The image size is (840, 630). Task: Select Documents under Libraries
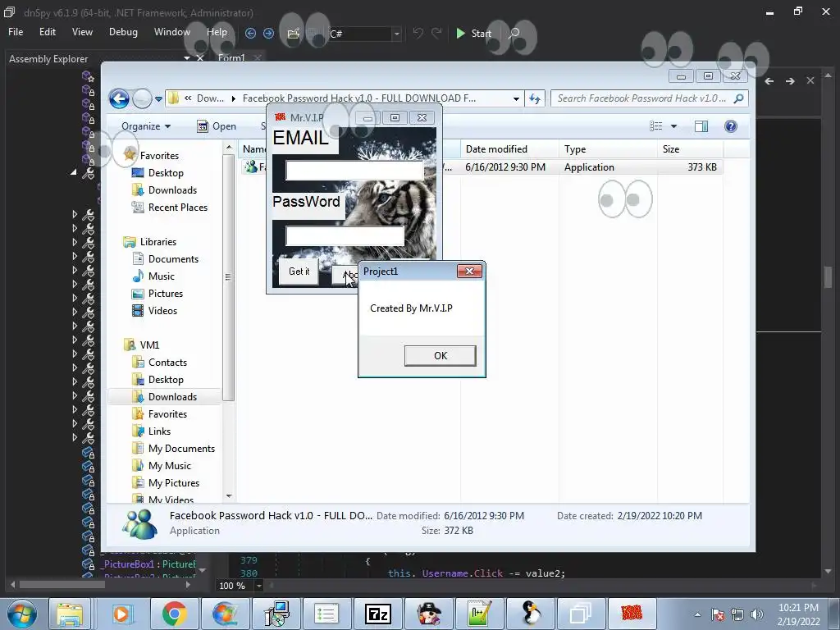click(166, 259)
